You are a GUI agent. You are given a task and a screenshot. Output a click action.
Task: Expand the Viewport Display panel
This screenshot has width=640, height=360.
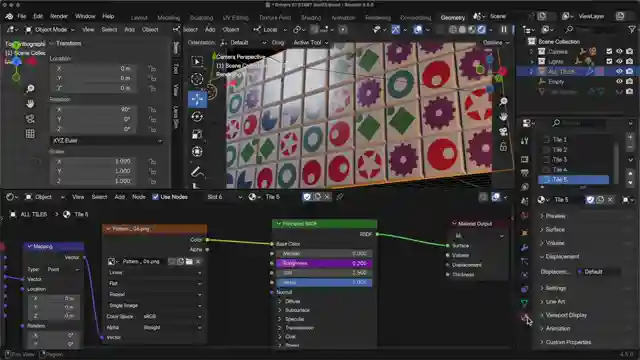[x=566, y=315]
